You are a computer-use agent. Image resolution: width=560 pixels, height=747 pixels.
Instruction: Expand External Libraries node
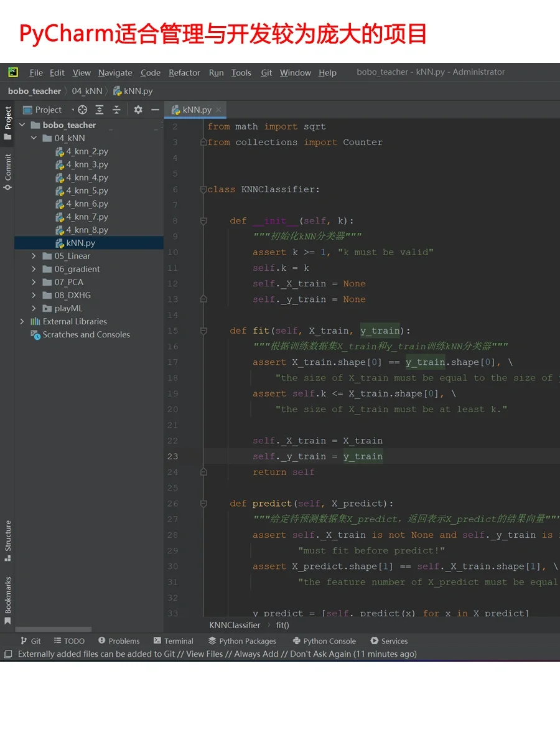point(22,321)
